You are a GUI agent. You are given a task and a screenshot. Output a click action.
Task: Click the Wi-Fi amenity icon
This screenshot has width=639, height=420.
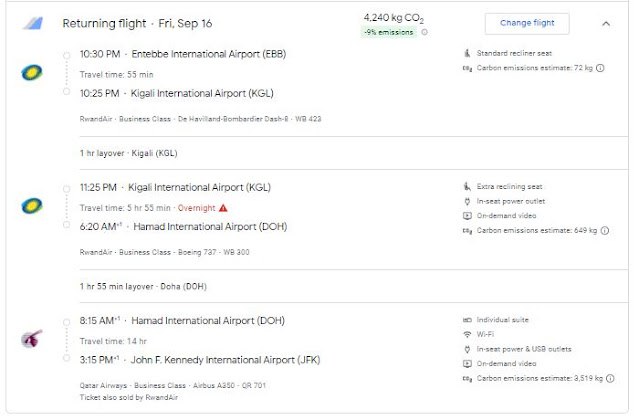tap(466, 334)
